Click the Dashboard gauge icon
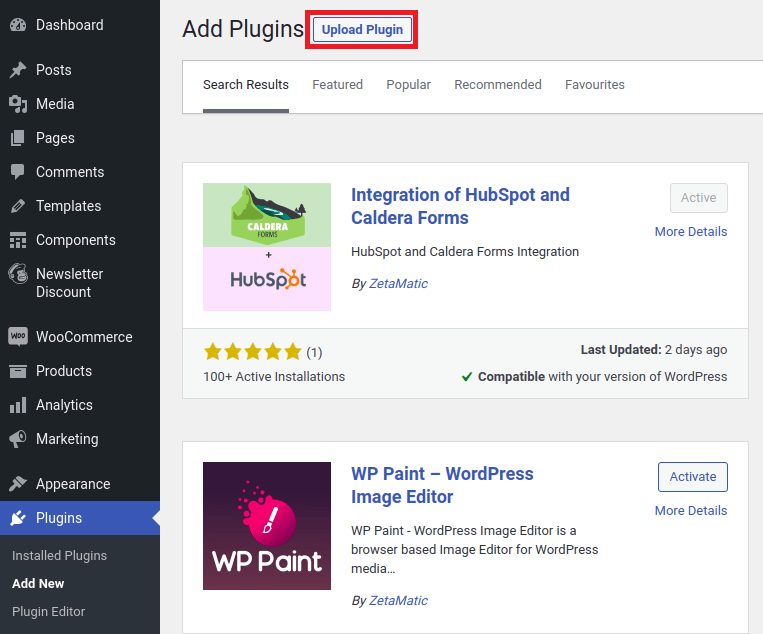This screenshot has width=763, height=634. [x=18, y=25]
